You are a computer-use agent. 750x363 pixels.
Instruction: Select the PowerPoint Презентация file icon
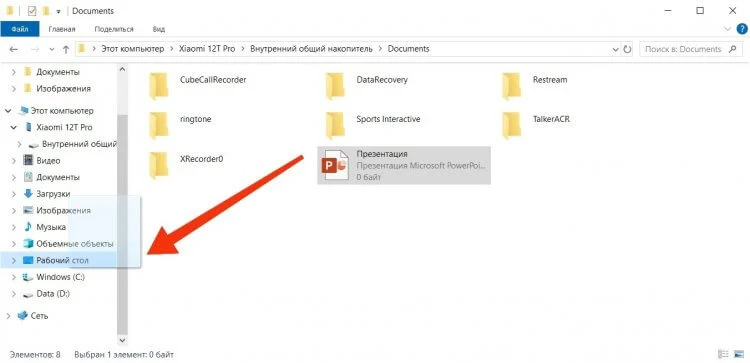point(335,165)
